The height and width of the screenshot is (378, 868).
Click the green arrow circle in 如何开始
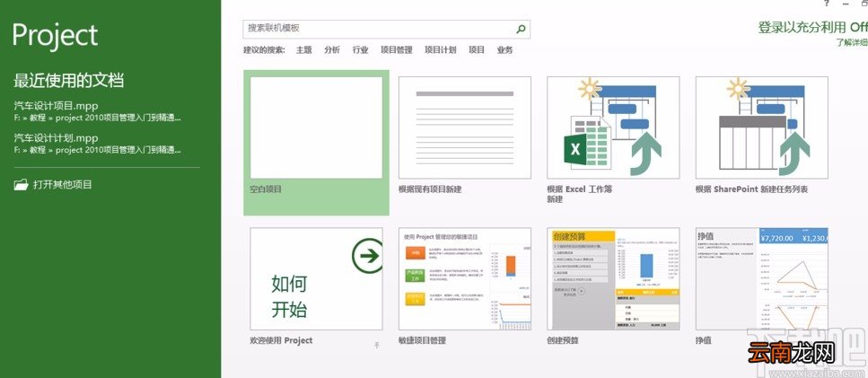367,255
